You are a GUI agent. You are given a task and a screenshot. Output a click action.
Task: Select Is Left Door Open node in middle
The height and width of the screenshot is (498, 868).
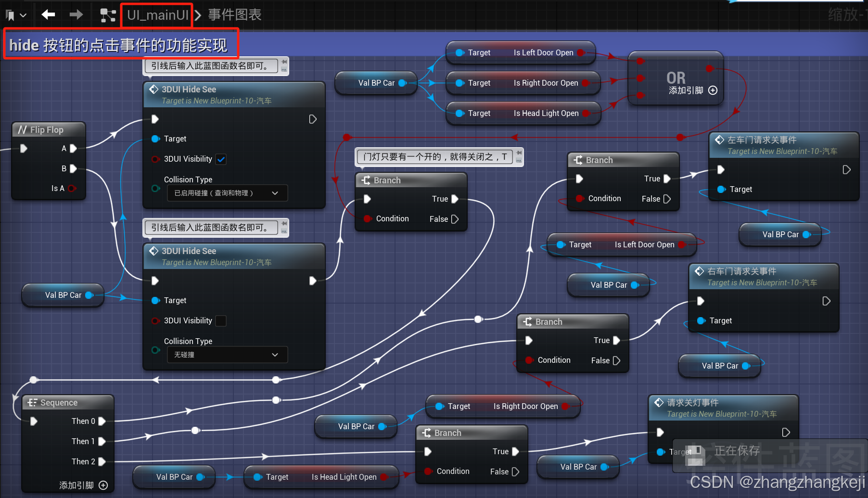tap(622, 245)
